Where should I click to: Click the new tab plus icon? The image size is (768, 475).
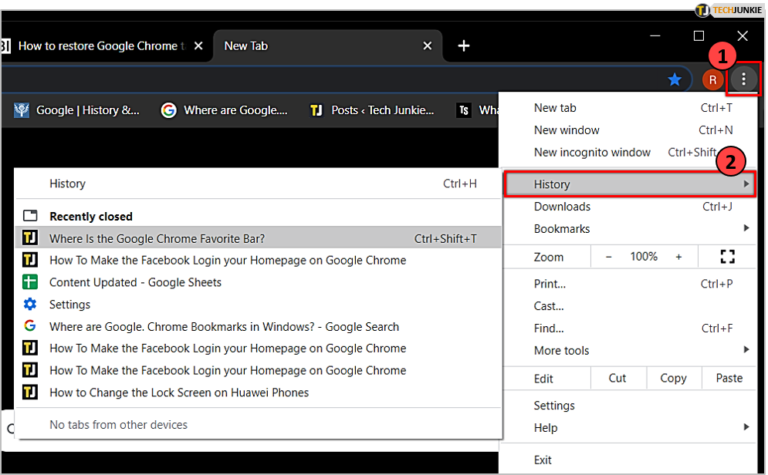coord(463,46)
